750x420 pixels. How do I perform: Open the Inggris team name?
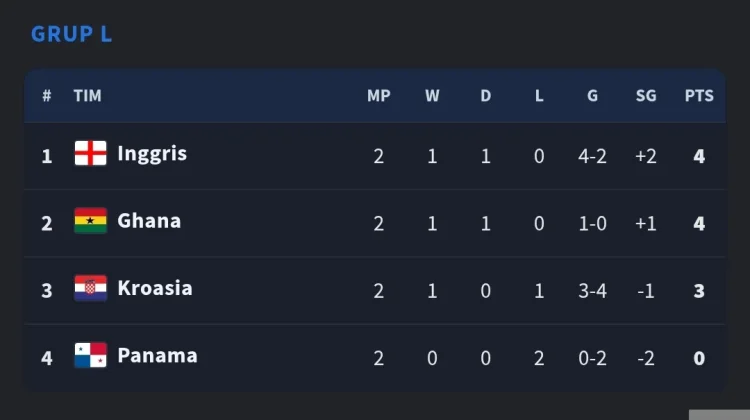tap(152, 155)
